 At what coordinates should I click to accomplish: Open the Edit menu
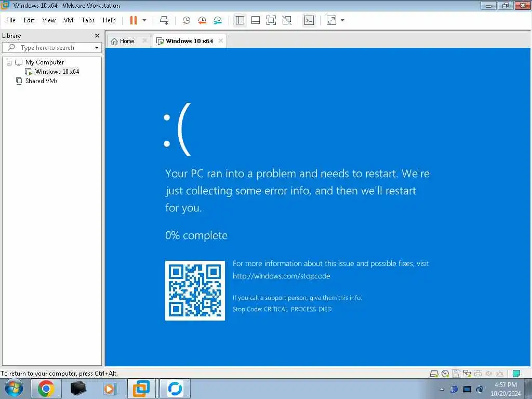(x=29, y=20)
